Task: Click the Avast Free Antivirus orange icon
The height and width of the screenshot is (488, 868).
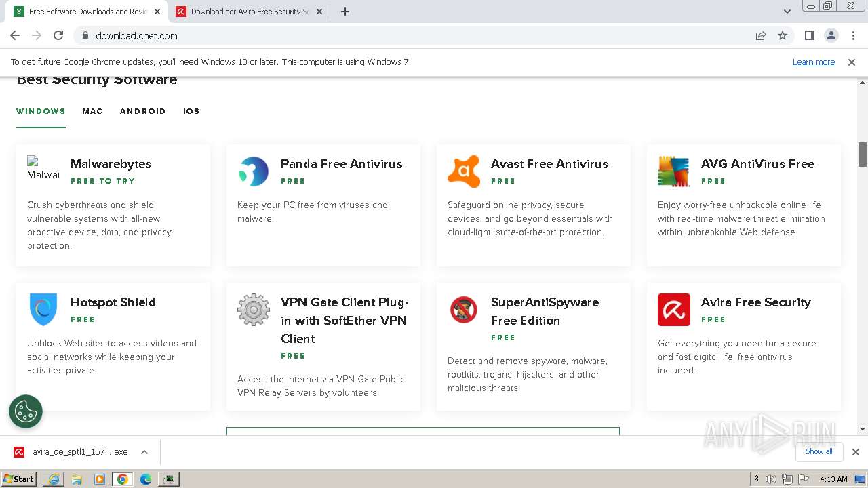Action: pyautogui.click(x=464, y=171)
